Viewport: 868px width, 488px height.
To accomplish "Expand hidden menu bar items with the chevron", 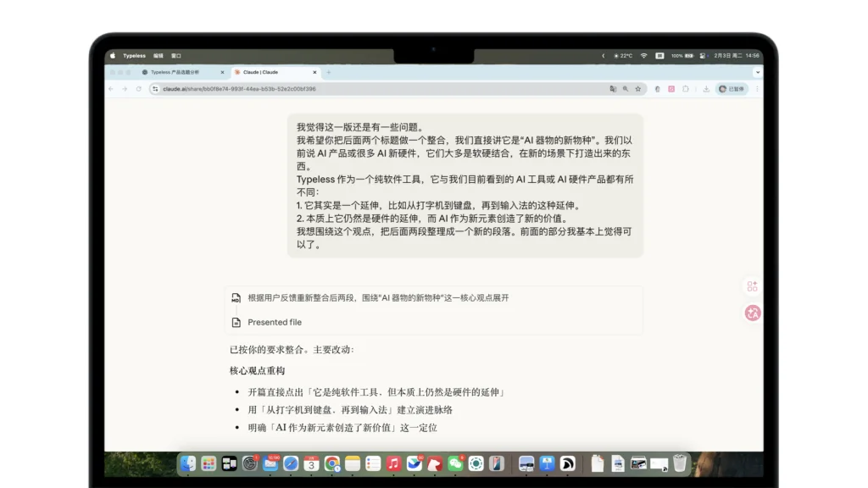I will 604,54.
